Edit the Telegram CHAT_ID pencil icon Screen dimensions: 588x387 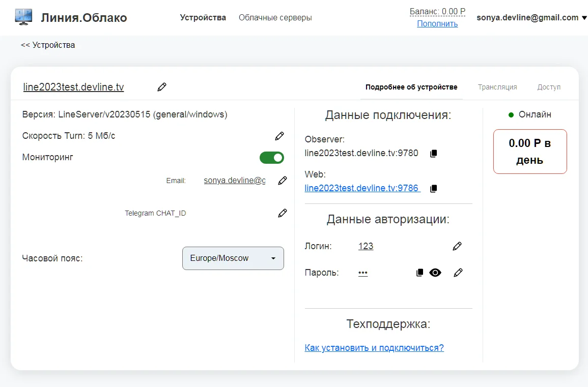click(x=283, y=213)
